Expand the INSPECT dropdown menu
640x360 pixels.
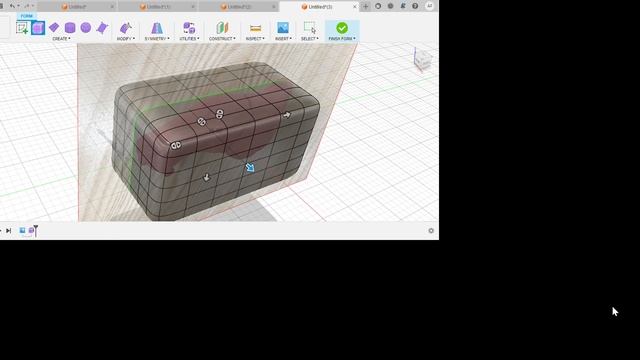pyautogui.click(x=255, y=38)
